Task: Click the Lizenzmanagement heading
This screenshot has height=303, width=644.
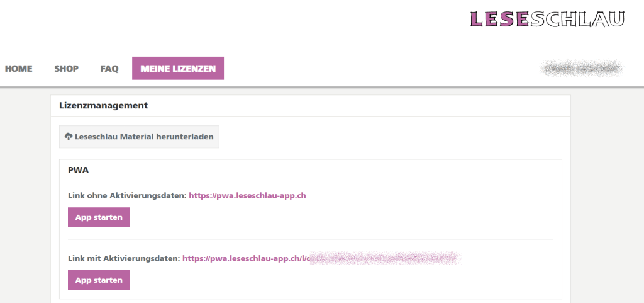Action: click(x=103, y=106)
